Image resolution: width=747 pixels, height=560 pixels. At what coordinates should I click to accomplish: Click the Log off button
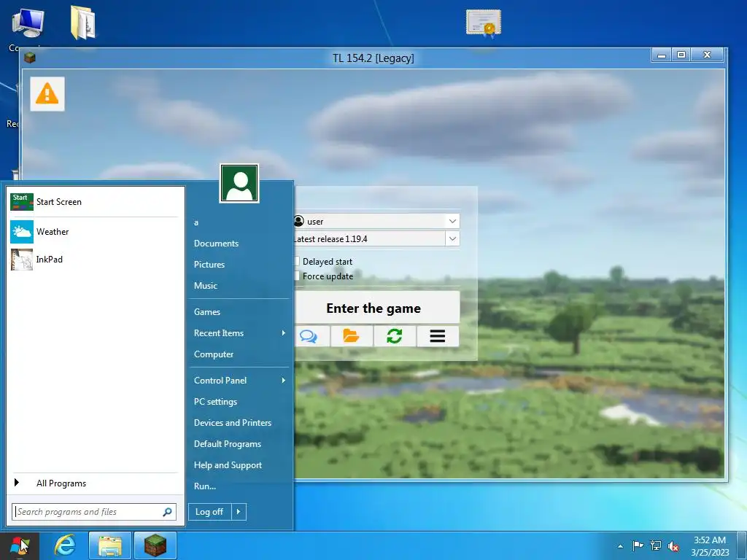pos(209,511)
